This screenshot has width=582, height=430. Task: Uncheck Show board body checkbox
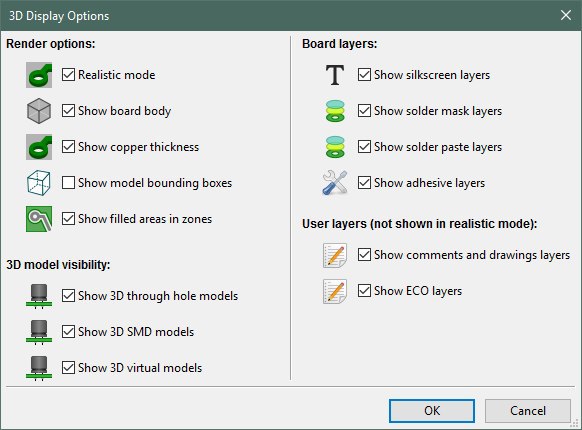68,111
